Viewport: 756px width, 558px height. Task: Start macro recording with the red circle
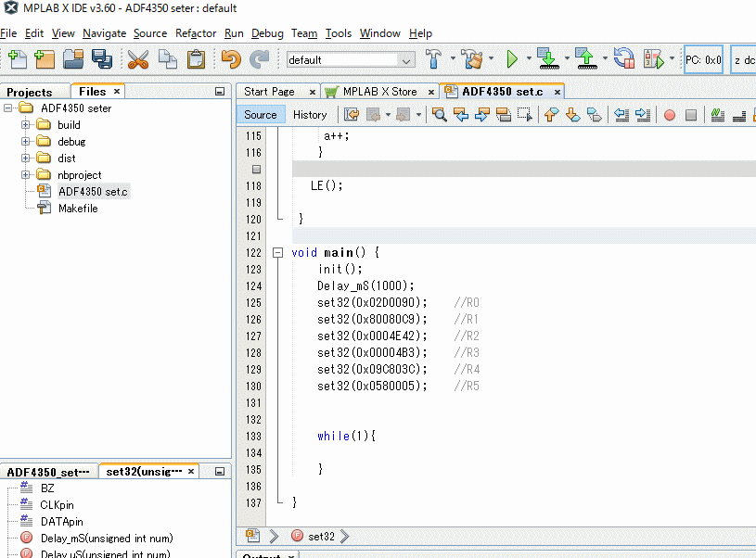point(669,115)
